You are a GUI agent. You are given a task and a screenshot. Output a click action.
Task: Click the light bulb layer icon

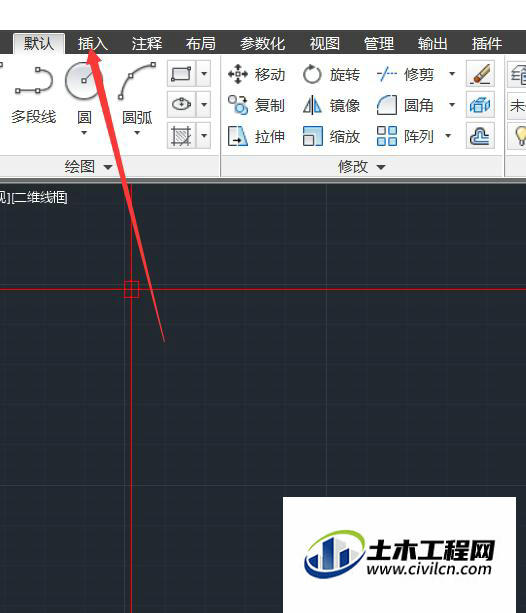[x=518, y=136]
